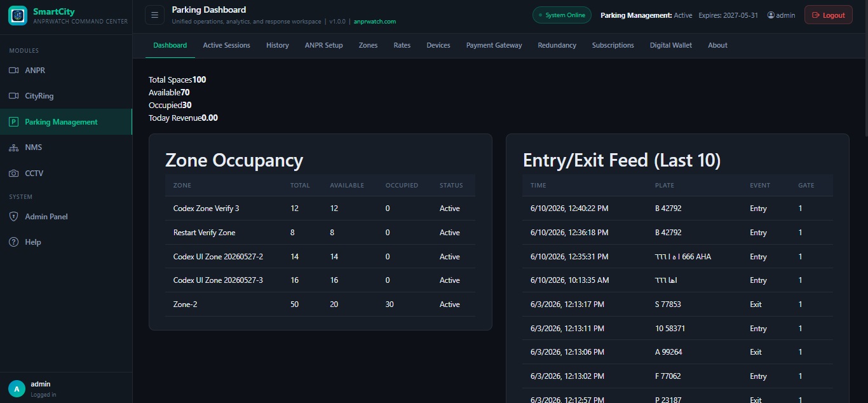Click plate 666 AHA feed entry
Viewport: 868px width, 403px height.
[x=677, y=257]
